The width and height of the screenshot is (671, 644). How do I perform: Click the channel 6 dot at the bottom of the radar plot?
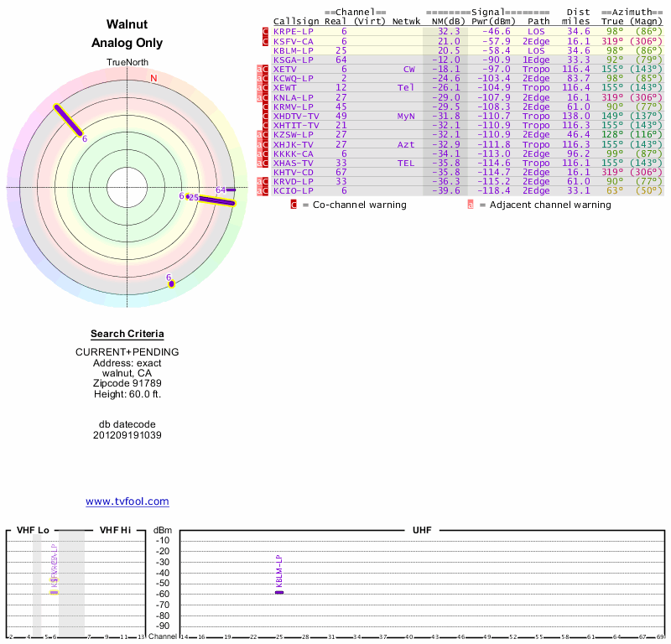click(x=171, y=284)
